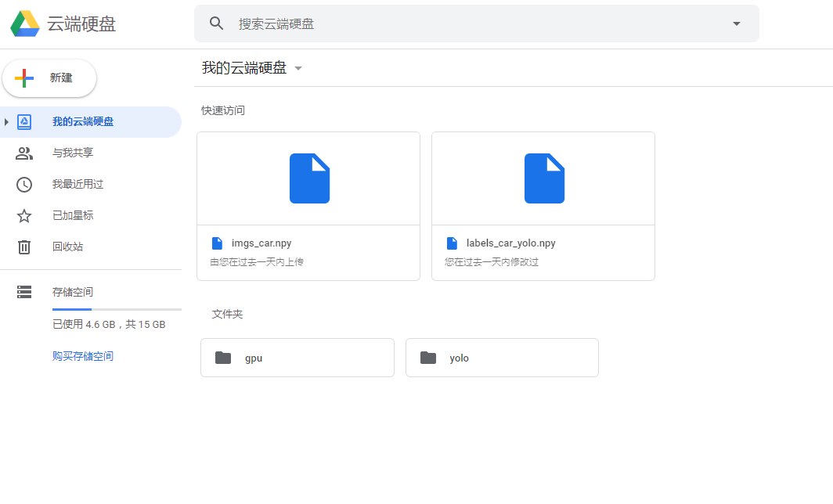
Task: Click the small file icon beside labels_car_yolo.npy
Action: click(452, 243)
